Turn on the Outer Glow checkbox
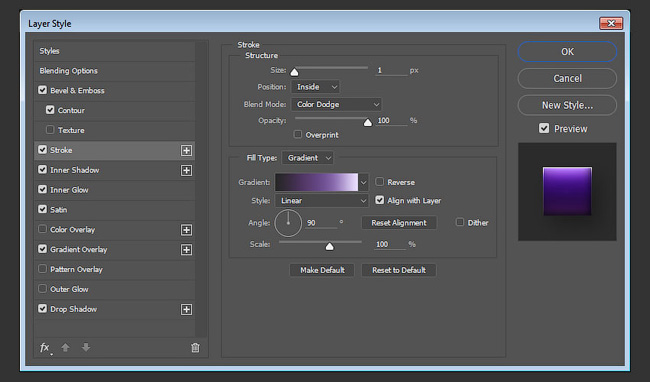The height and width of the screenshot is (382, 650). (x=42, y=289)
